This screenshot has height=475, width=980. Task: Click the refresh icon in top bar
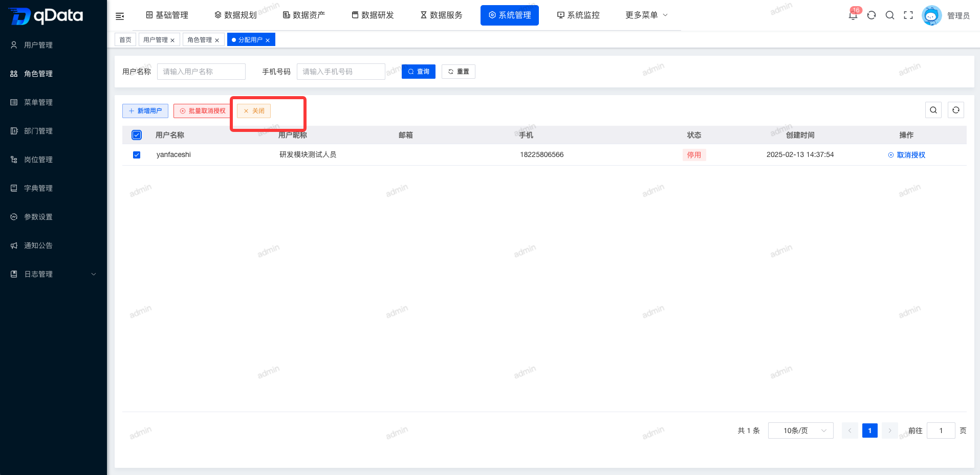872,15
